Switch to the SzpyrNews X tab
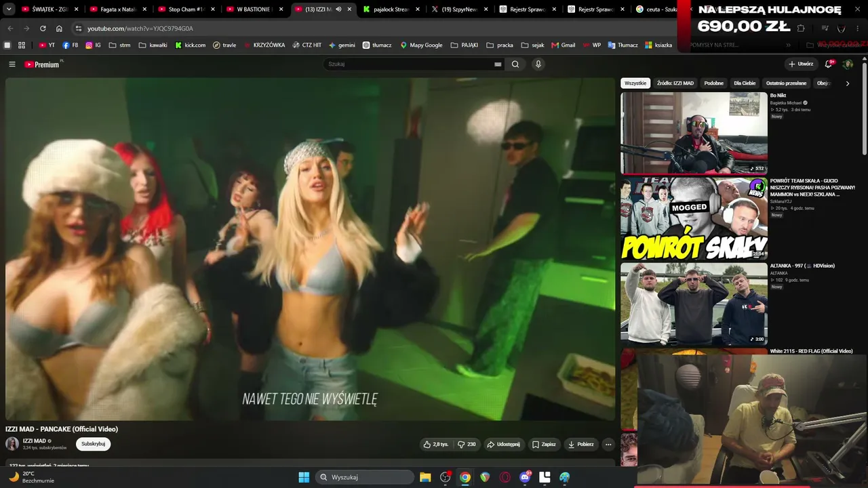The height and width of the screenshot is (488, 868). tap(460, 9)
